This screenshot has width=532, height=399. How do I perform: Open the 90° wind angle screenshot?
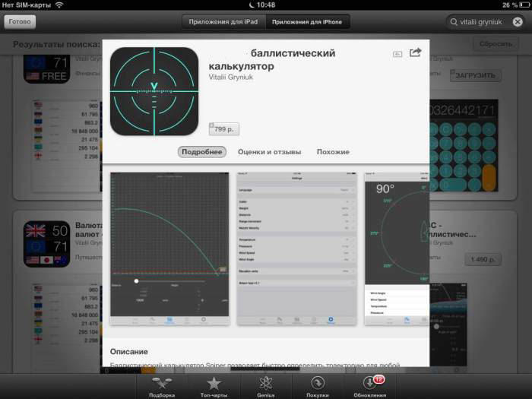pyautogui.click(x=397, y=249)
